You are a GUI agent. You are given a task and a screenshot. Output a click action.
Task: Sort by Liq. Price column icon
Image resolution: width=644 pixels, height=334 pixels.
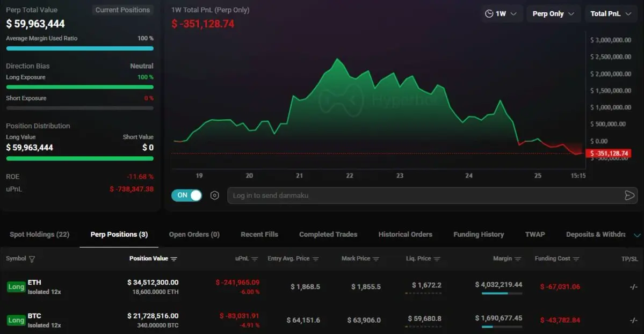(437, 259)
